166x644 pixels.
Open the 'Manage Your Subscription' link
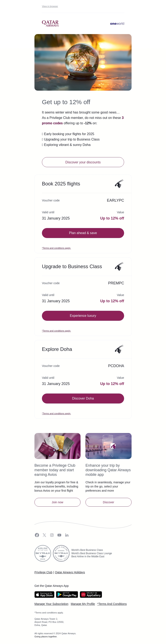coord(51,604)
